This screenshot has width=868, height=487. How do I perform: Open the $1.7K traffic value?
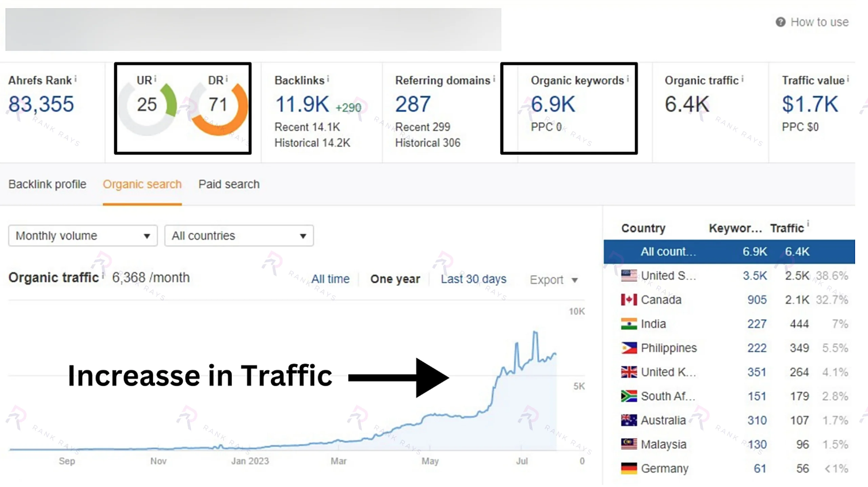tap(810, 104)
